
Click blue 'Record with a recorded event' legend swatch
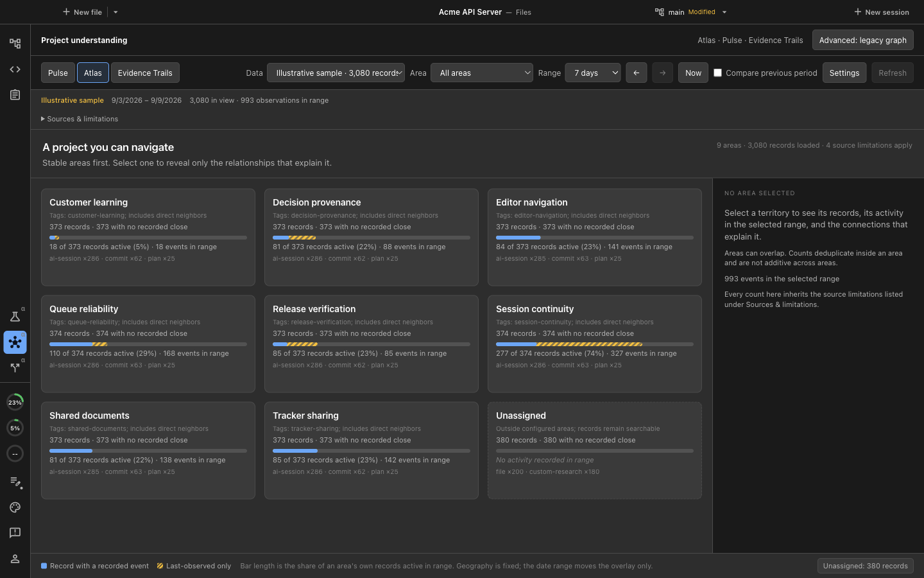(x=44, y=566)
